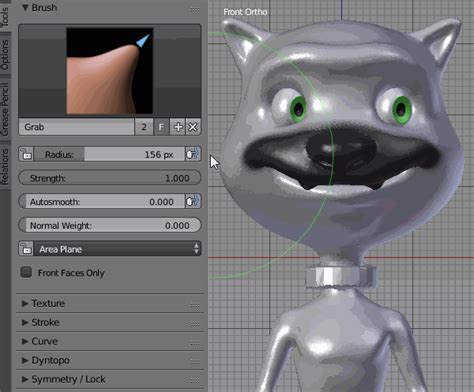Enable radius pressure sensitivity icon

(193, 154)
